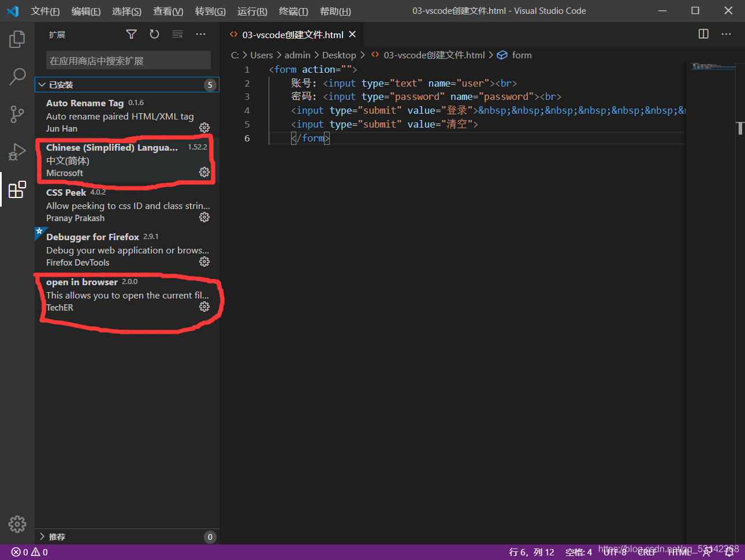This screenshot has height=560, width=745.
Task: Open the Manage gear in activity bar
Action: [17, 524]
